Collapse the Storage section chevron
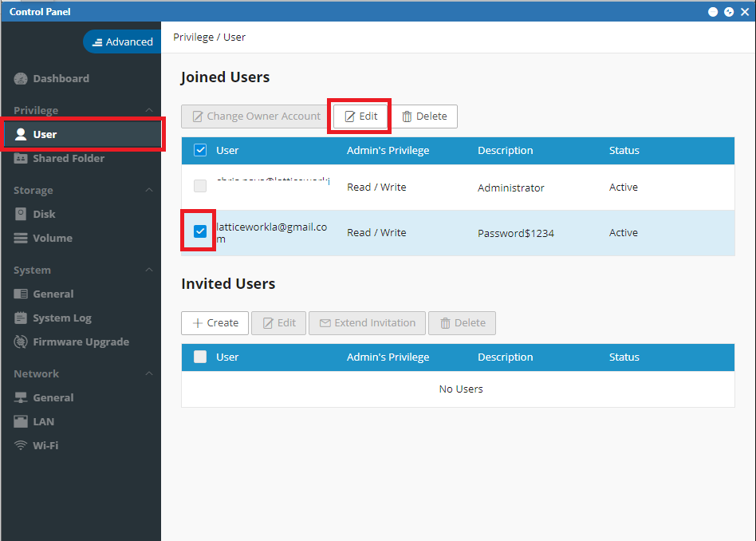The width and height of the screenshot is (756, 541). [149, 190]
